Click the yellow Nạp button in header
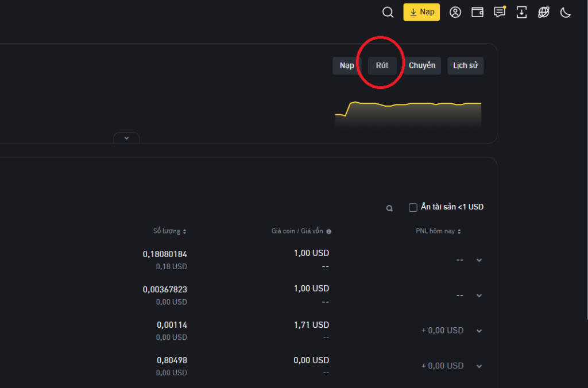This screenshot has width=588, height=388. coord(421,12)
